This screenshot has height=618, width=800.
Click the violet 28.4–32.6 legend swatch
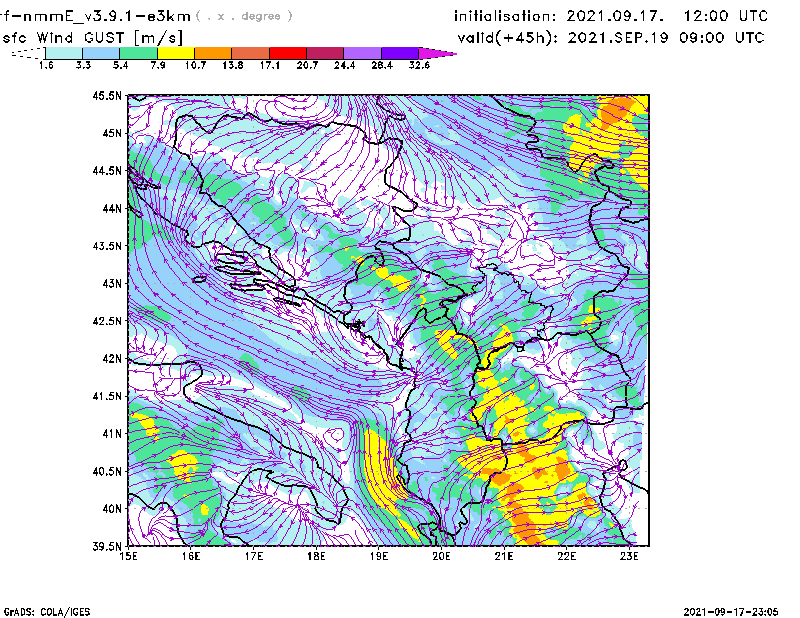[x=400, y=53]
